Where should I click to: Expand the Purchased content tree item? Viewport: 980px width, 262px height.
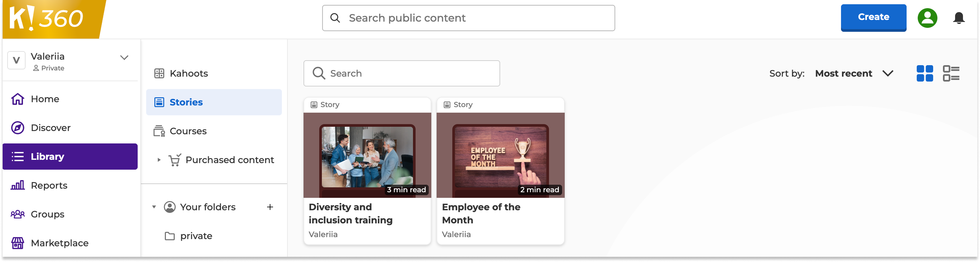pyautogui.click(x=159, y=160)
